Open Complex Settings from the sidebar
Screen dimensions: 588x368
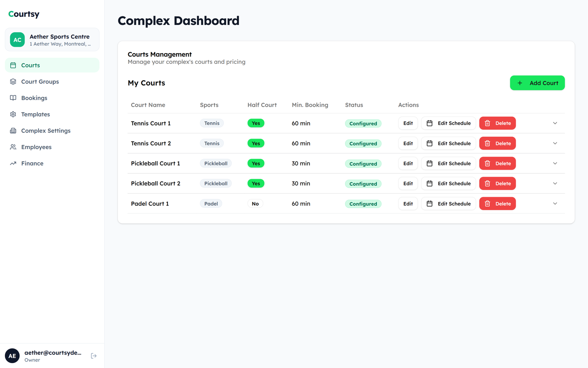(52, 131)
